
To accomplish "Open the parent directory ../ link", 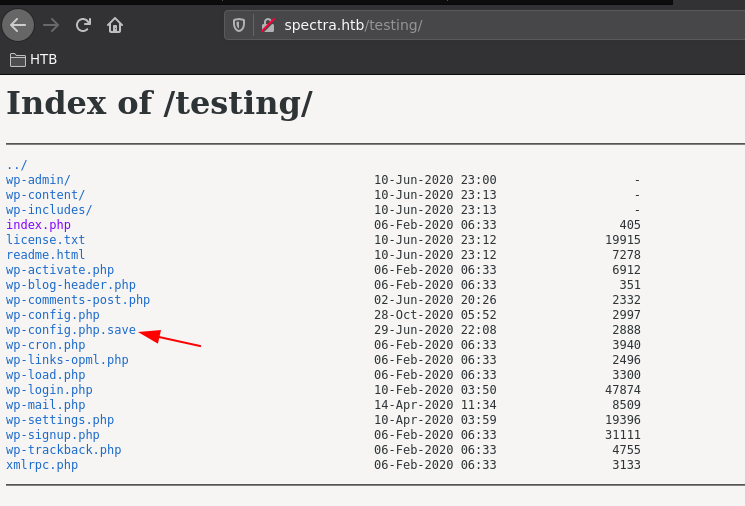I will 17,165.
